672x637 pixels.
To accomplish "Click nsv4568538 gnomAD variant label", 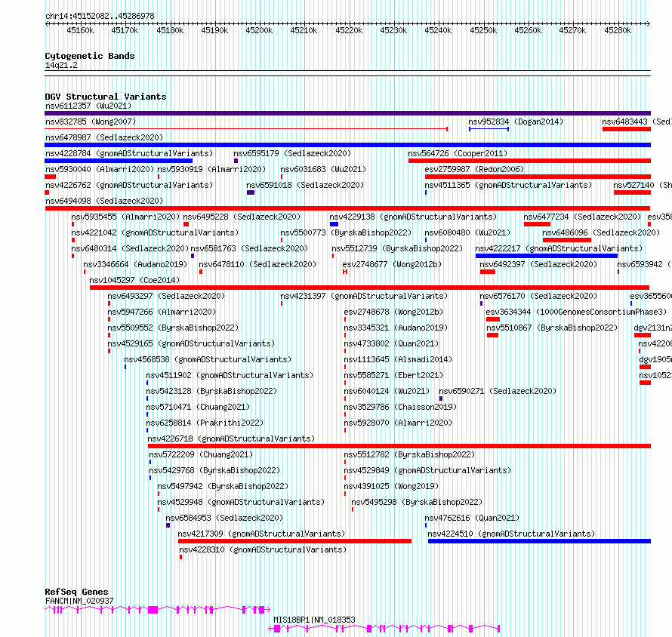I will (208, 359).
